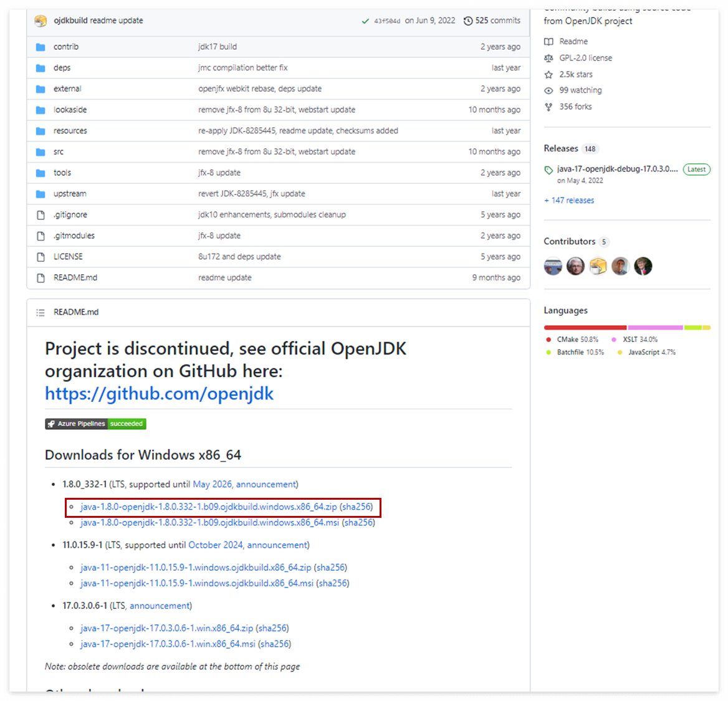Image resolution: width=728 pixels, height=701 pixels.
Task: Open 'jmc compilation better fix' commit message
Action: pyautogui.click(x=243, y=68)
